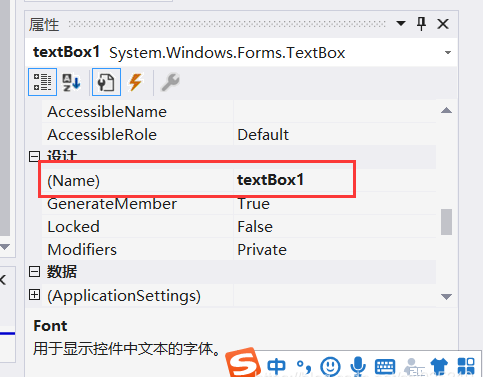
Task: Click scrollbar down arrow in property grid
Action: pyautogui.click(x=446, y=296)
